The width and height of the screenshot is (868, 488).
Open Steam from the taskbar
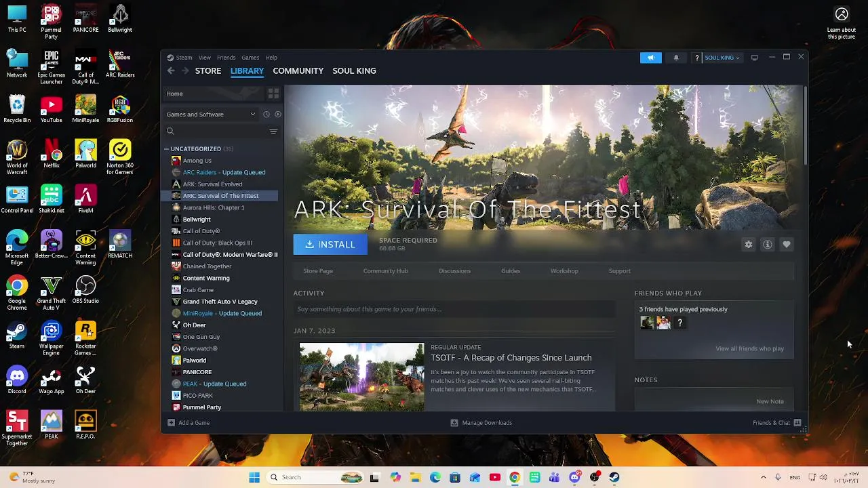click(x=614, y=477)
